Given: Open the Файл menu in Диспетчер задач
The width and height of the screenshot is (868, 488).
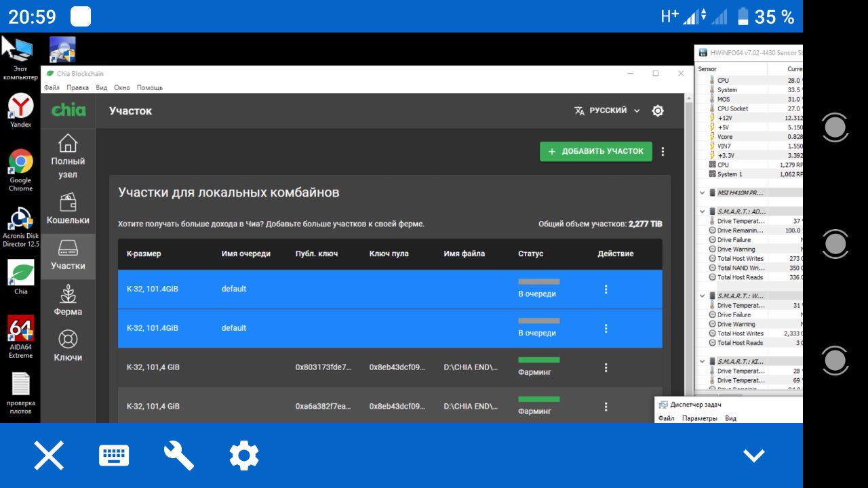Looking at the screenshot, I should (667, 418).
